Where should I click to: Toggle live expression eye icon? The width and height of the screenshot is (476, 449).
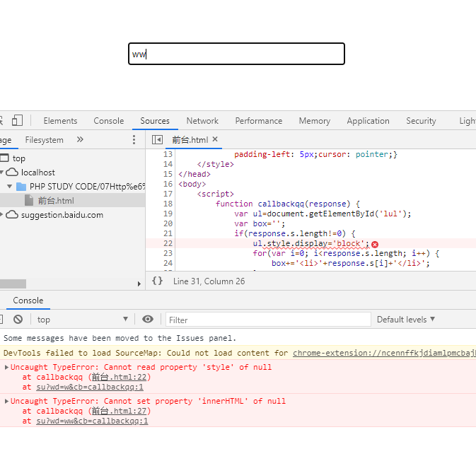(x=148, y=319)
